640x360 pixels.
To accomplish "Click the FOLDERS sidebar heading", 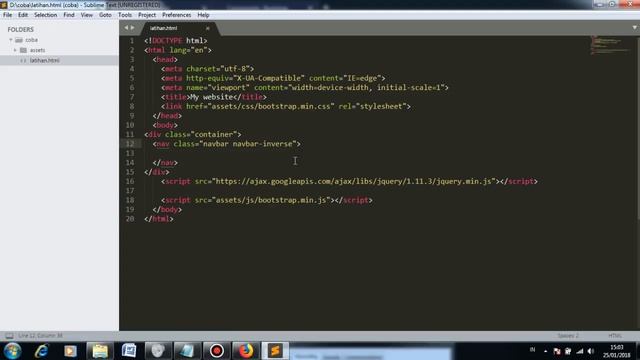I will tap(20, 29).
